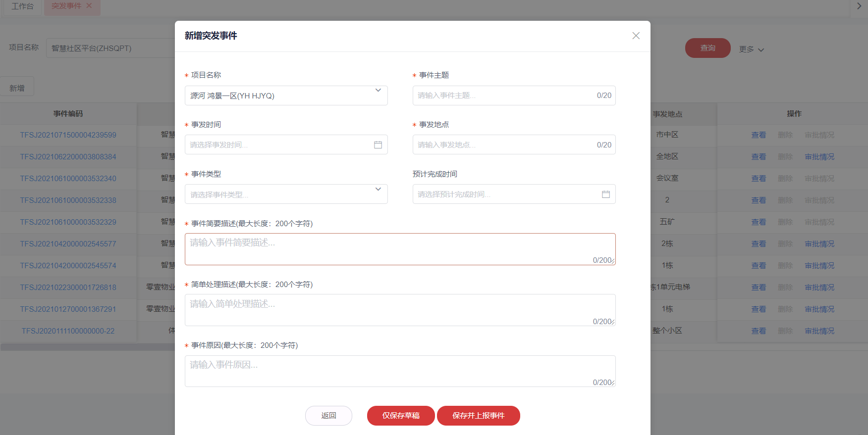The height and width of the screenshot is (435, 868).
Task: Focus the 事件主题 input field
Action: [x=514, y=96]
